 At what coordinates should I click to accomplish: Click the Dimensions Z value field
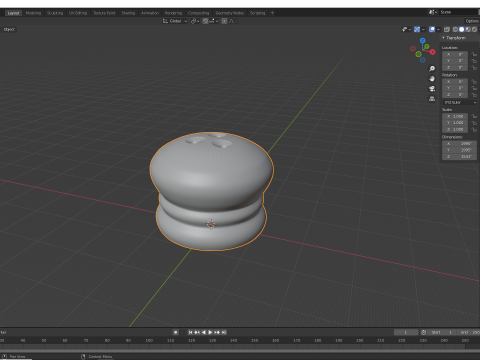(460, 156)
